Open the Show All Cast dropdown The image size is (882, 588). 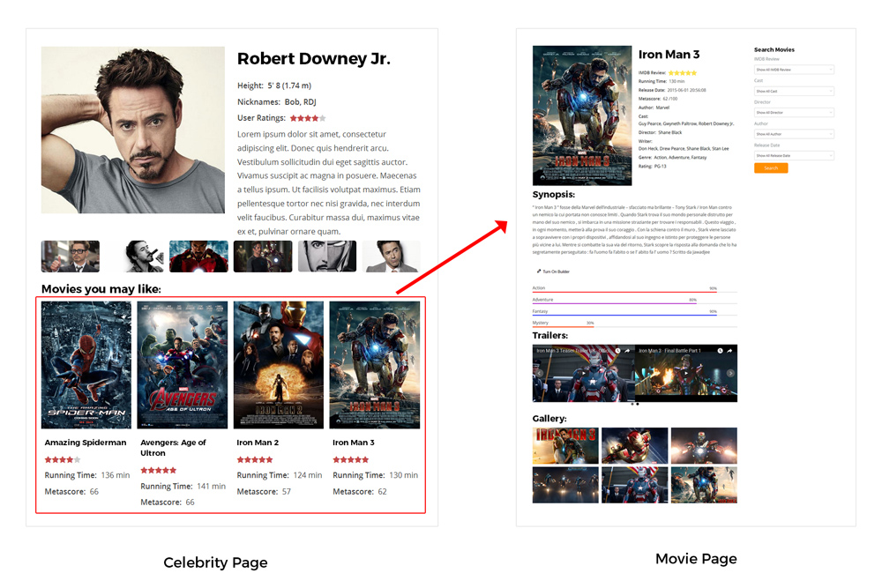click(794, 91)
